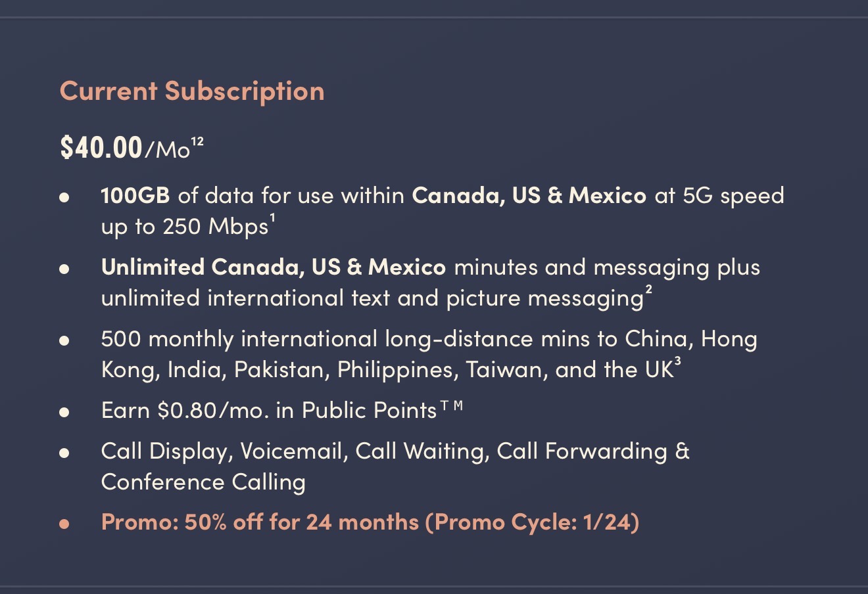Screen dimensions: 868x594
Task: Click the bullet point beside 100GB of data
Action: (x=64, y=197)
